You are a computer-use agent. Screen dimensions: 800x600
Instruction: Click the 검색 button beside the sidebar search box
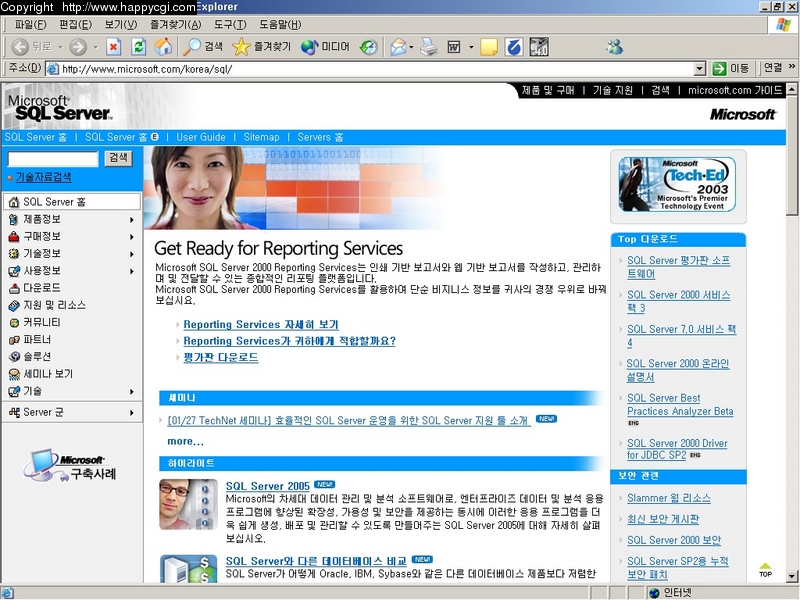tap(118, 158)
